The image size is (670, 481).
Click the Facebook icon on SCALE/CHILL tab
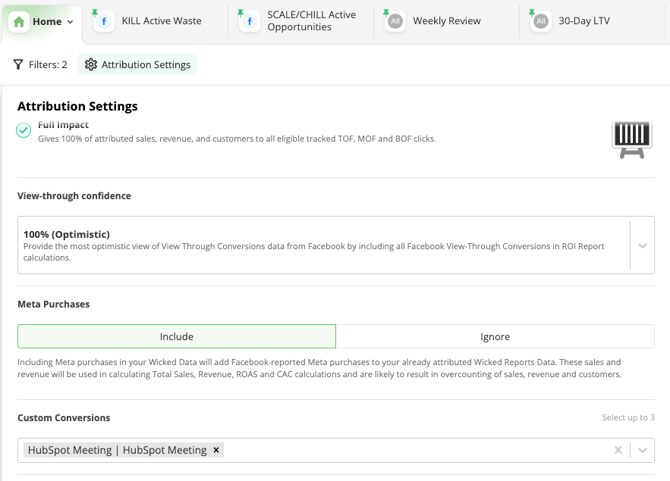point(249,21)
